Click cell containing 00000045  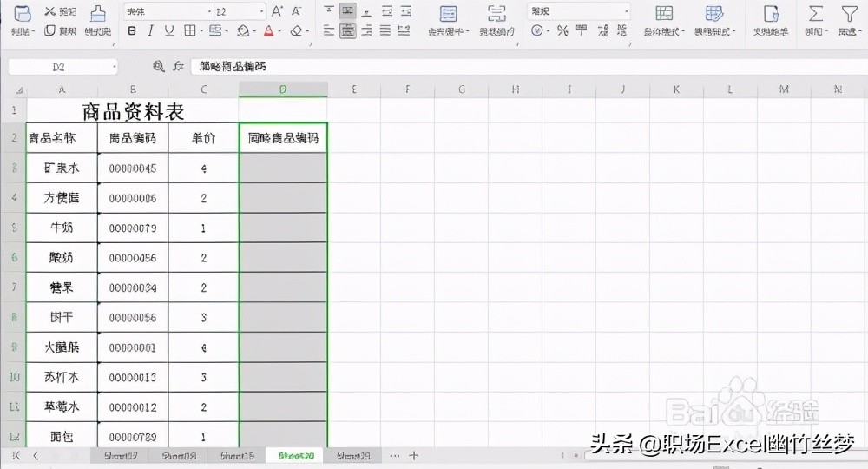coord(133,168)
